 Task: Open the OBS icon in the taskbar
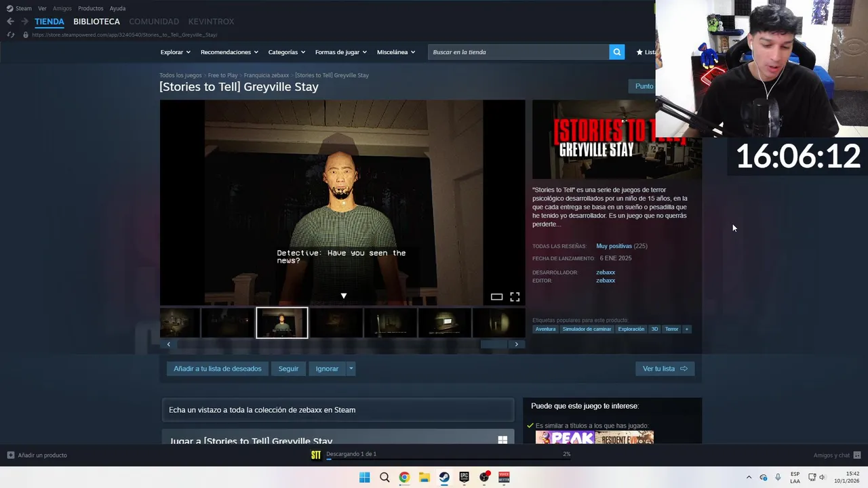pos(484,477)
